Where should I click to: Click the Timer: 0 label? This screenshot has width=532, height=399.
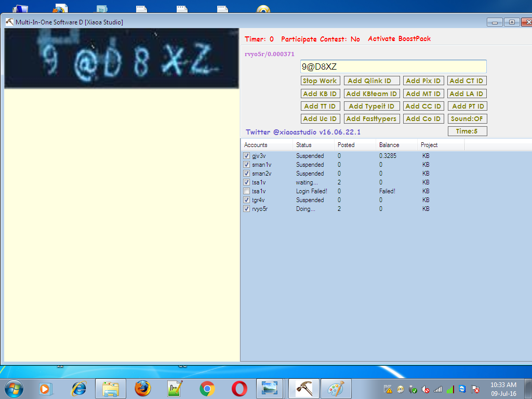(259, 39)
